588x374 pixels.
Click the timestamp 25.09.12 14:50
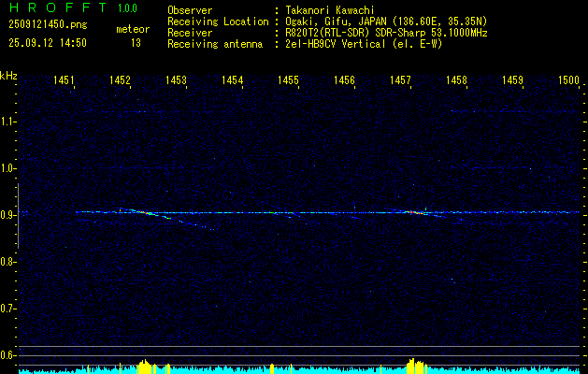point(48,43)
